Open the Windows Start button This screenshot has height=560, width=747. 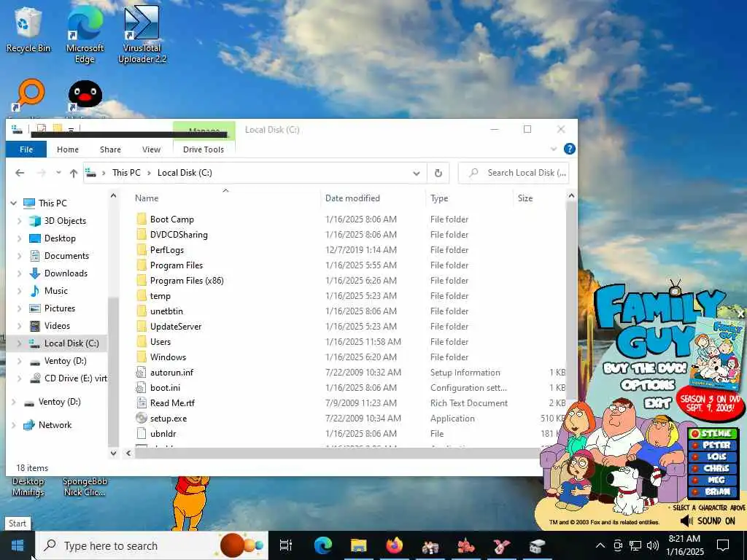coord(18,545)
